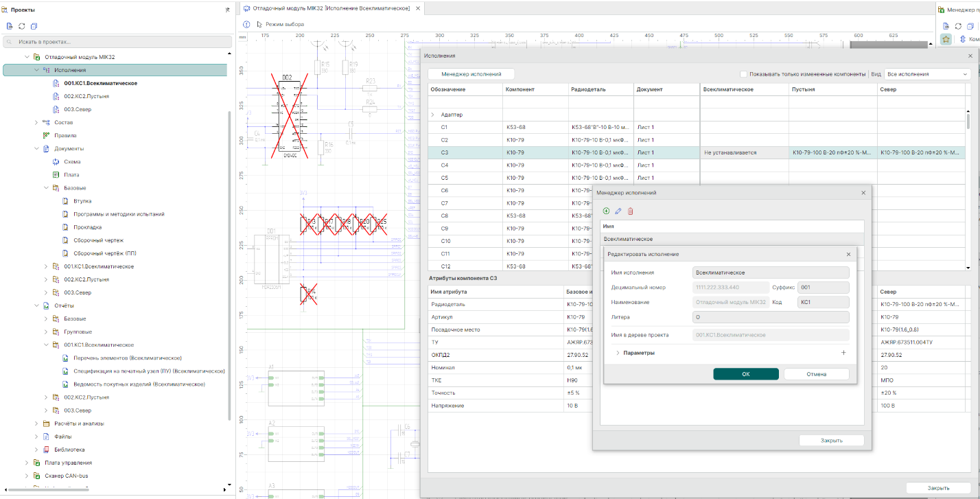This screenshot has height=499, width=980.
Task: Click the refresh icon in the right Менеджер panel
Action: click(x=958, y=26)
